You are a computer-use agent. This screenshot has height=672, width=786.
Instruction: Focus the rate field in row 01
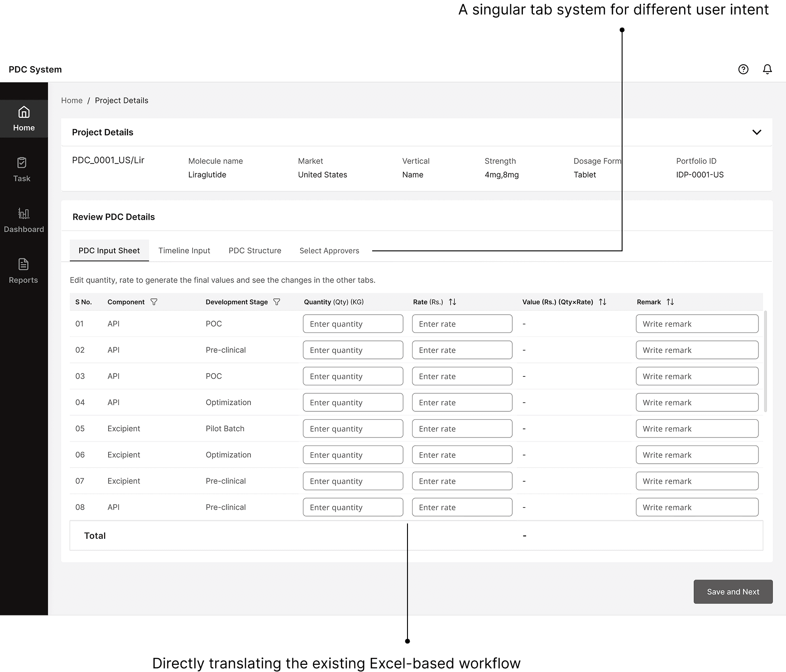pos(462,324)
